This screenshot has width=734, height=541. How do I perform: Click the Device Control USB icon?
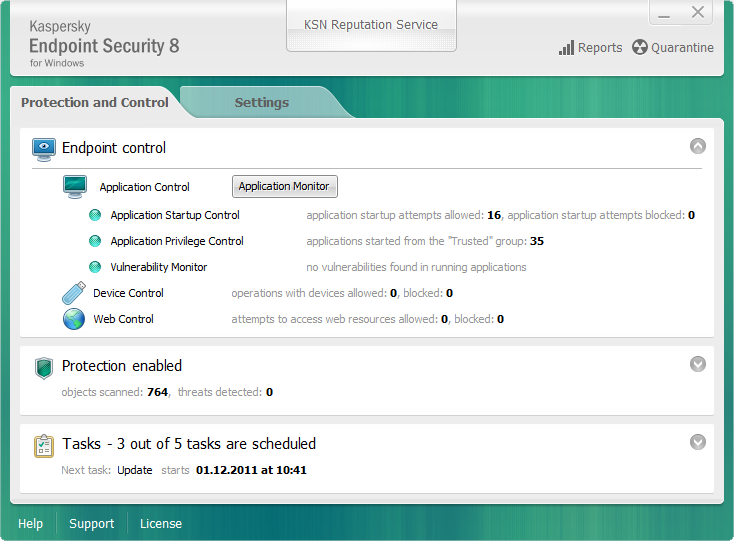(x=73, y=293)
